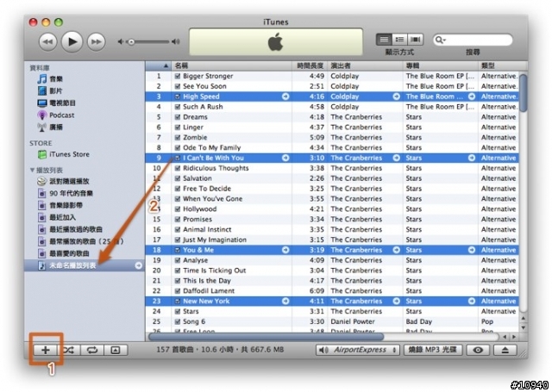Click store arrow next to High Speed name
Viewport: 552px width, 392px height.
pos(285,96)
